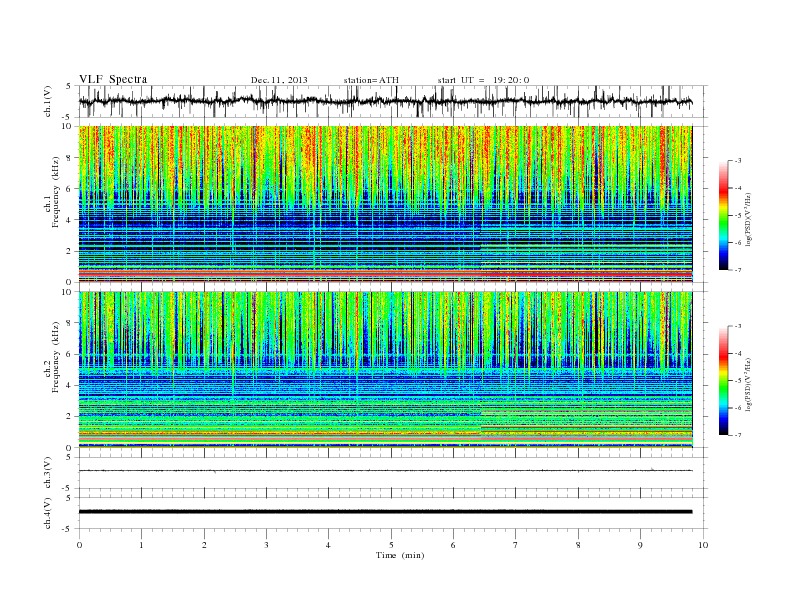Click the "-3" value on the ch.1 colorbar
Screen dimensions: 792x612
(x=738, y=161)
